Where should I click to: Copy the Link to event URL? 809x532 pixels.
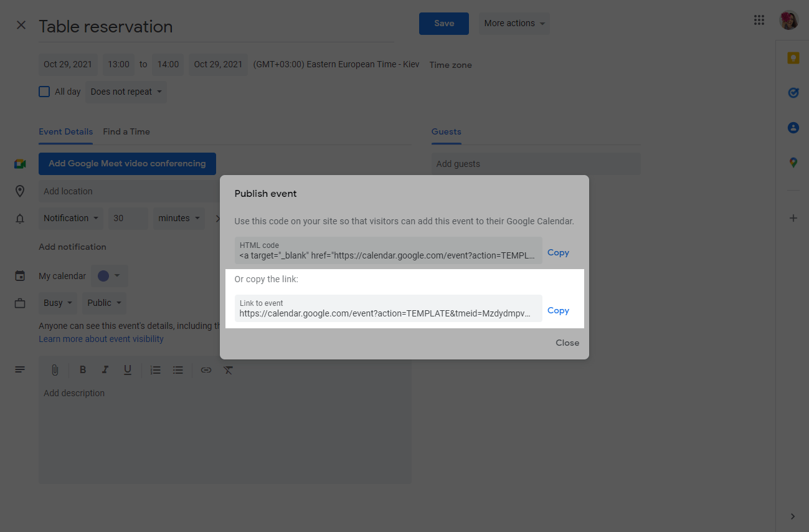(x=558, y=310)
